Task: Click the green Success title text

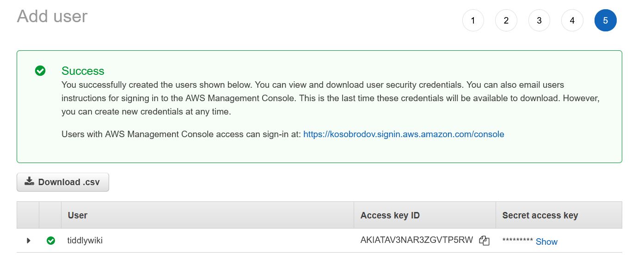Action: coord(83,71)
